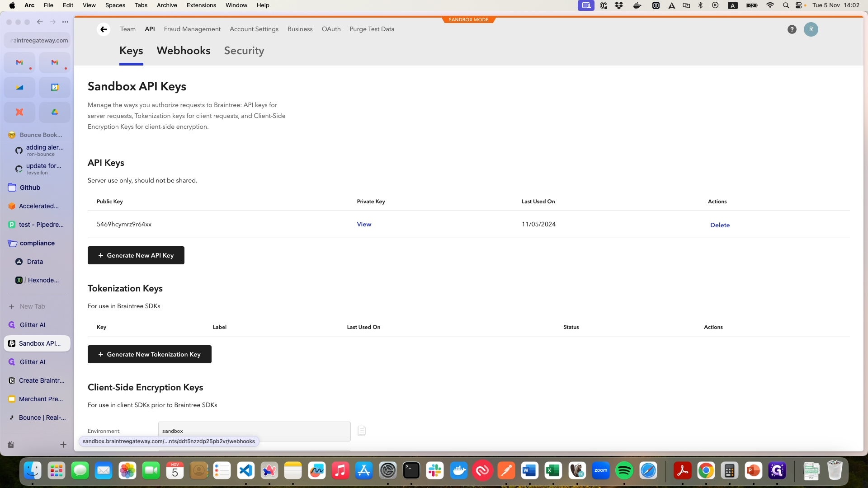
Task: Copy the environment value with the clipboard icon
Action: tap(362, 431)
